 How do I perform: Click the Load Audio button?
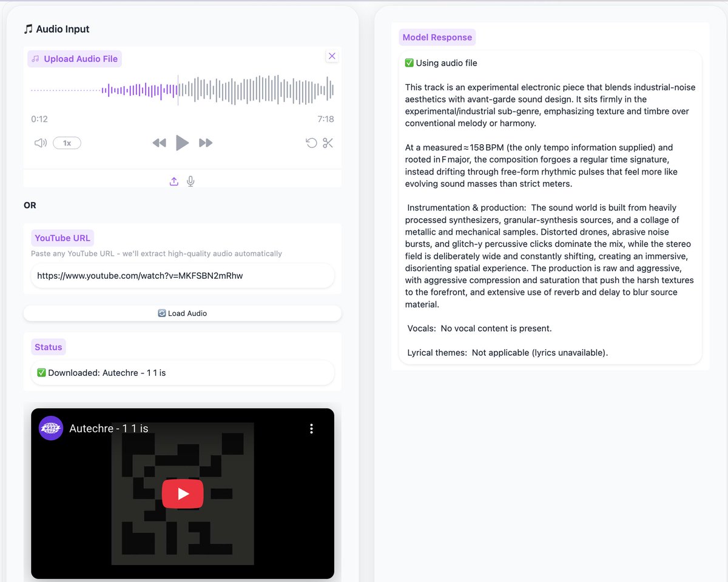pos(182,313)
